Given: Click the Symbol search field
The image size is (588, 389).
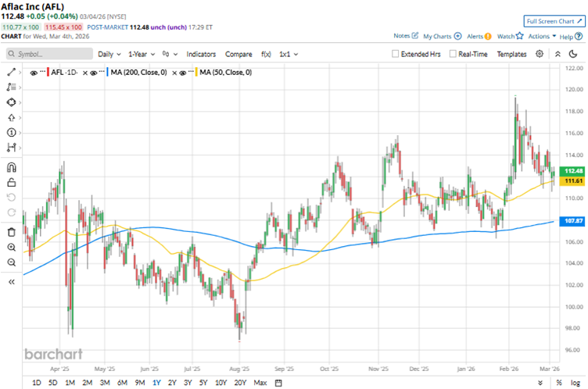Looking at the screenshot, I should click(x=48, y=54).
